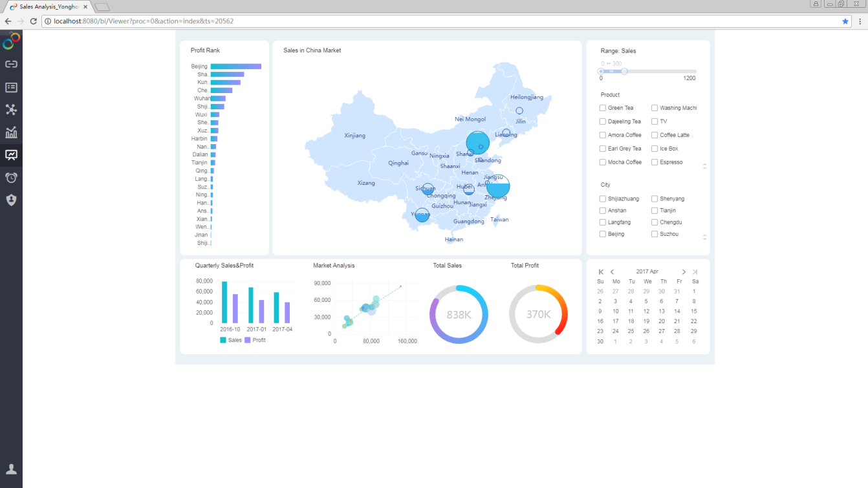Screen dimensions: 868x488
Task: Check the Anshan city checkbox
Action: [x=603, y=211]
